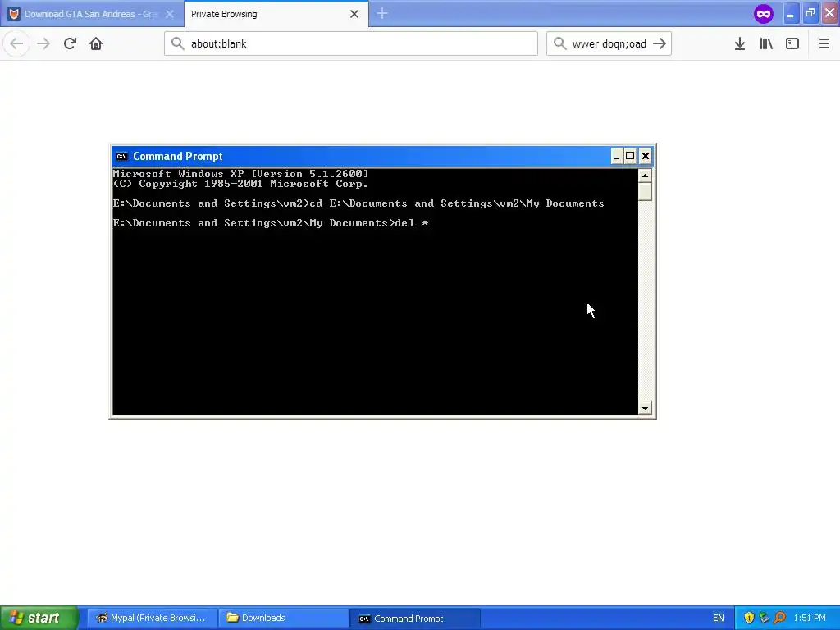Screen dimensions: 840x630
Task: Click the 'Microsoft Windows XP [Version 5.1.2600]' line
Action: coord(240,174)
